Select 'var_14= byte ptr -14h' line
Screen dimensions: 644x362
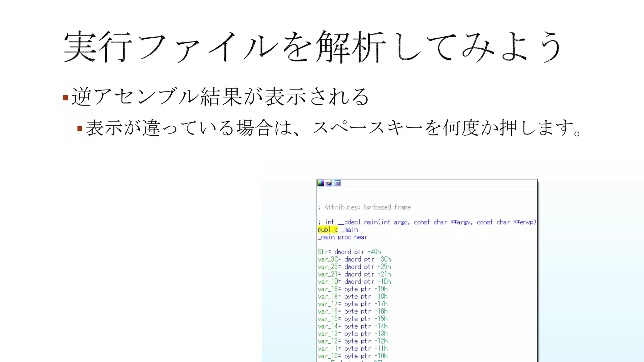(x=353, y=326)
